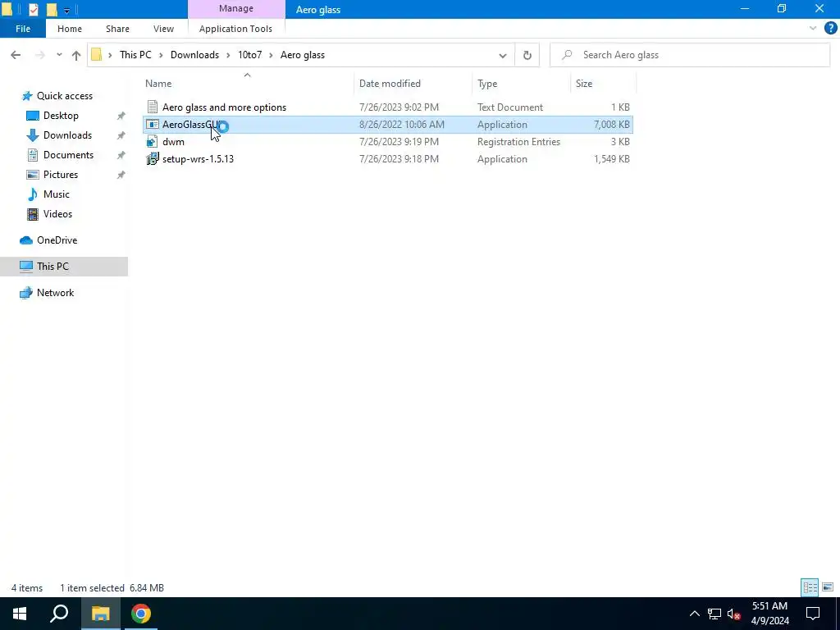Expand the ribbon with the chevron
Screen dimensions: 840x630
(813, 28)
